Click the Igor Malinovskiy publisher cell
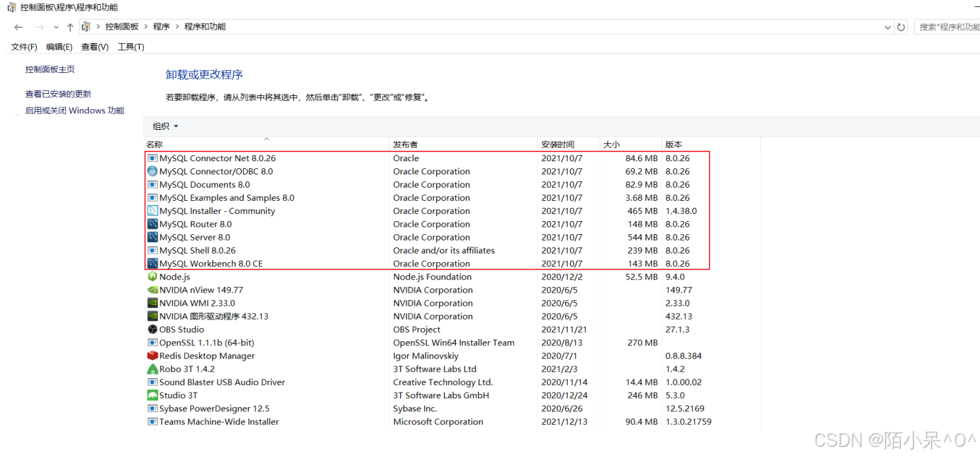 point(426,357)
